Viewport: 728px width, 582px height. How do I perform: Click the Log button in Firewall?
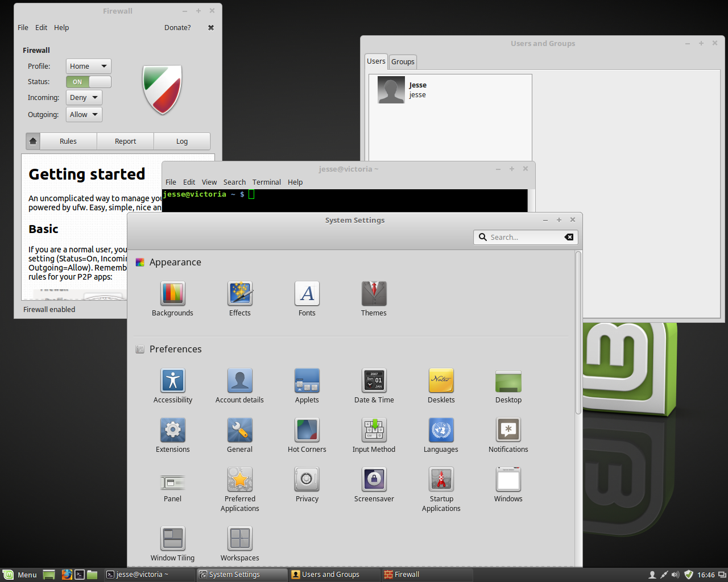coord(182,141)
